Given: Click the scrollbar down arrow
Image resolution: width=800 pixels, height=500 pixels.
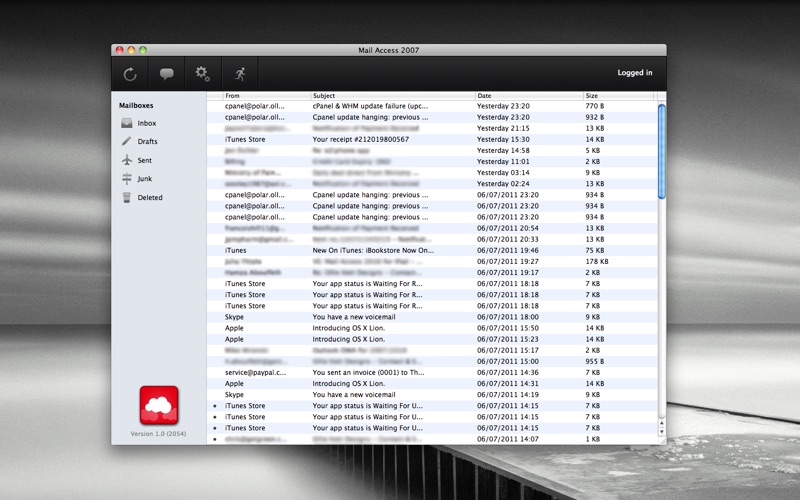Looking at the screenshot, I should 662,432.
